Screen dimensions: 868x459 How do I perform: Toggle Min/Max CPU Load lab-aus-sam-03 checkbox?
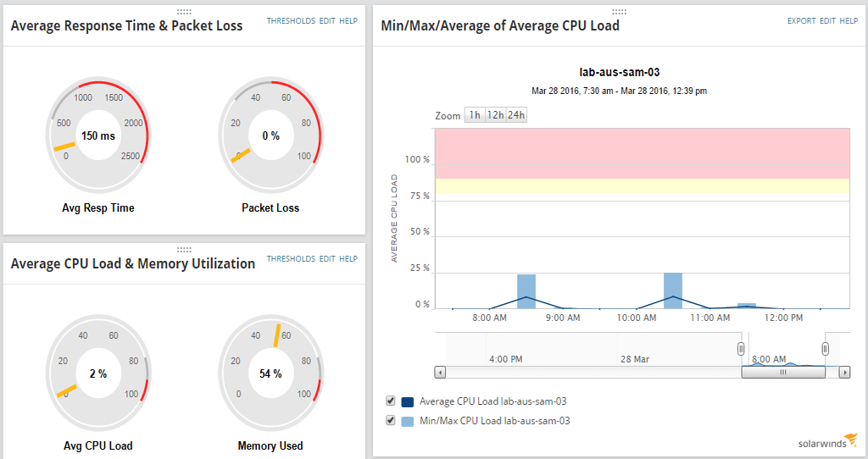[391, 420]
